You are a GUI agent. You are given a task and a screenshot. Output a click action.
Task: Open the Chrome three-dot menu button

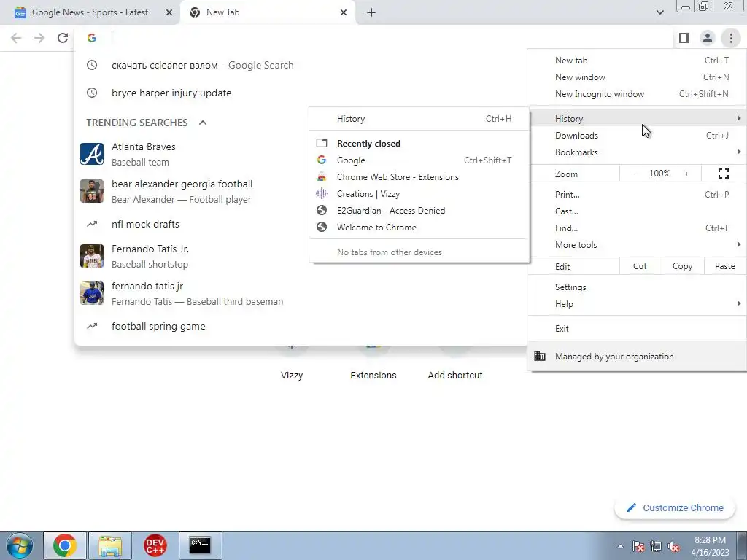[731, 38]
